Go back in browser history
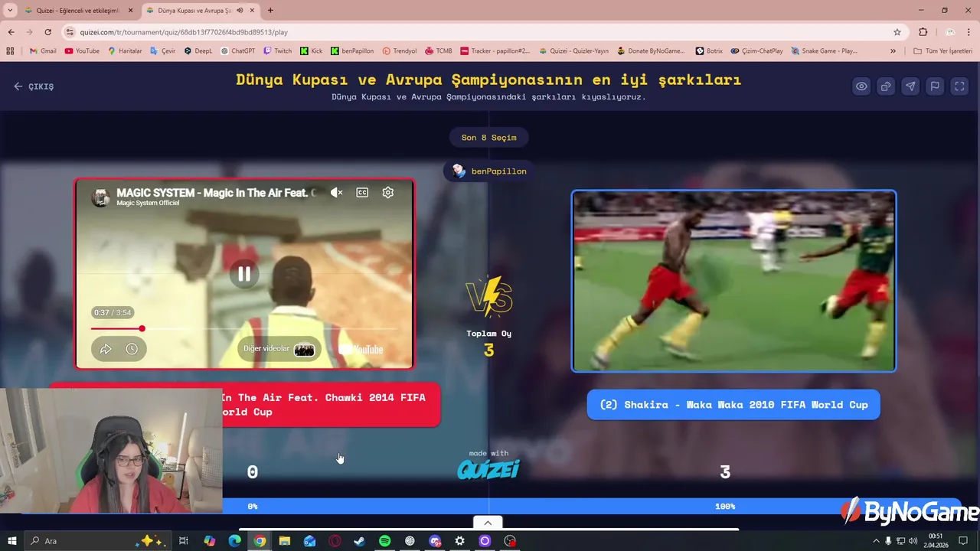 (x=11, y=32)
